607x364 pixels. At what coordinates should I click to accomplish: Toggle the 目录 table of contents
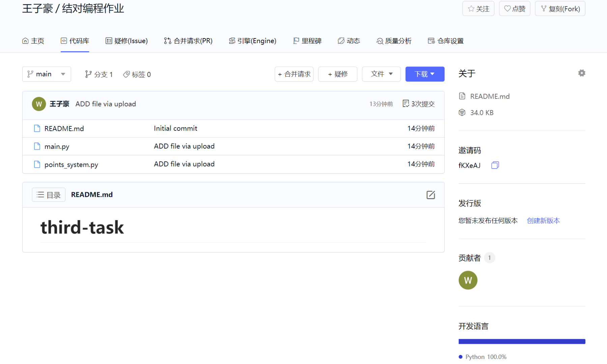click(x=49, y=195)
